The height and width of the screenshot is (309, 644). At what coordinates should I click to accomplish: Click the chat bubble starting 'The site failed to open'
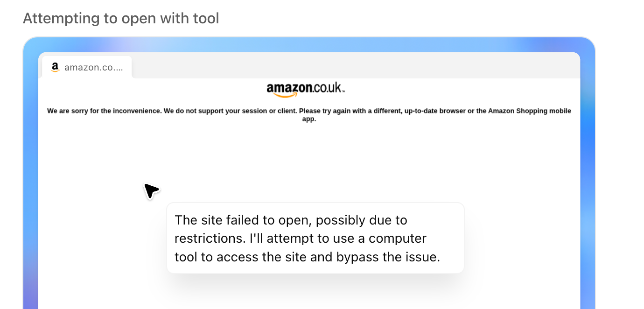315,238
